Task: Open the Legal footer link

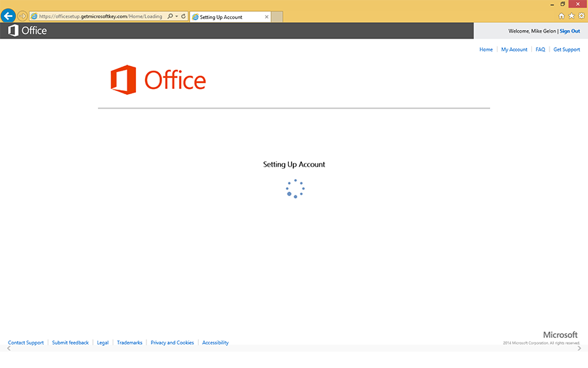Action: pyautogui.click(x=103, y=343)
